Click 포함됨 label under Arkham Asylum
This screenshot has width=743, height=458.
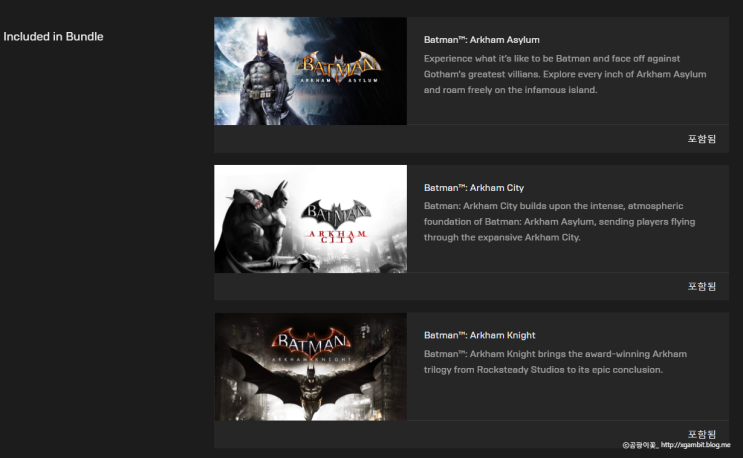(x=702, y=139)
